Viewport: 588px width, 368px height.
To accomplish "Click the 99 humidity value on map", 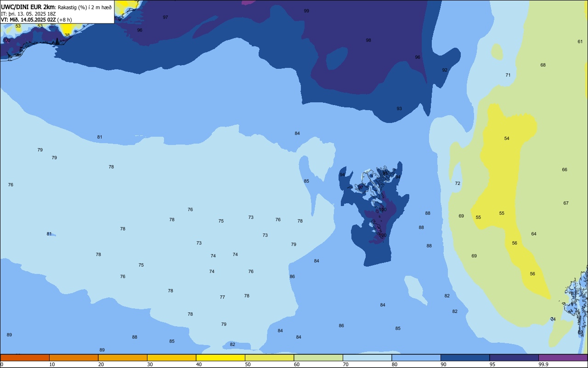I will [x=306, y=11].
